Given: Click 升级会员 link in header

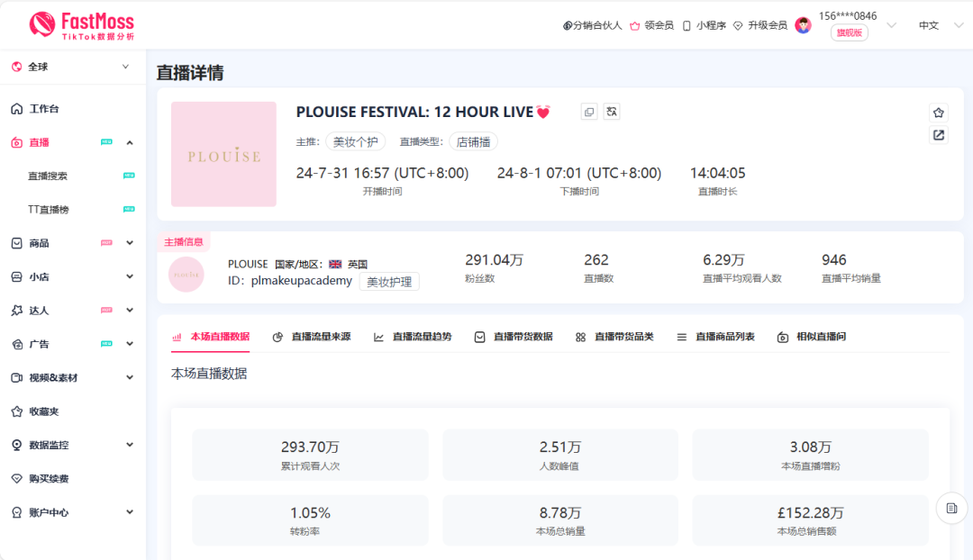Looking at the screenshot, I should (760, 25).
